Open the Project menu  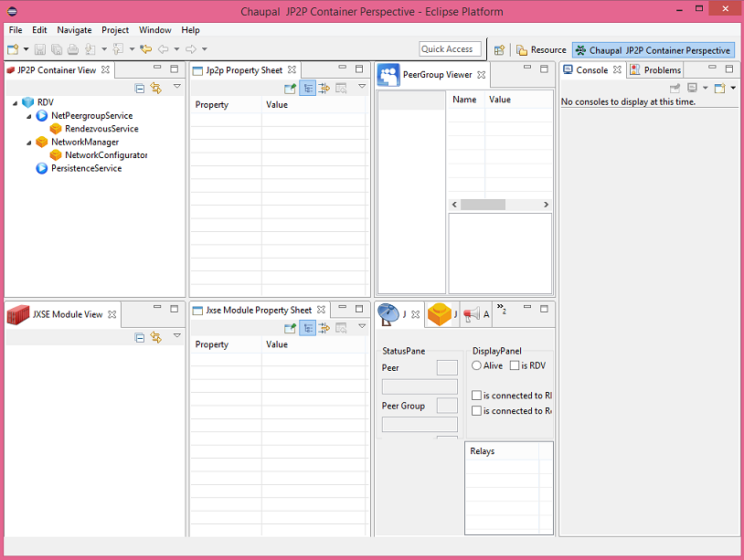(x=115, y=30)
